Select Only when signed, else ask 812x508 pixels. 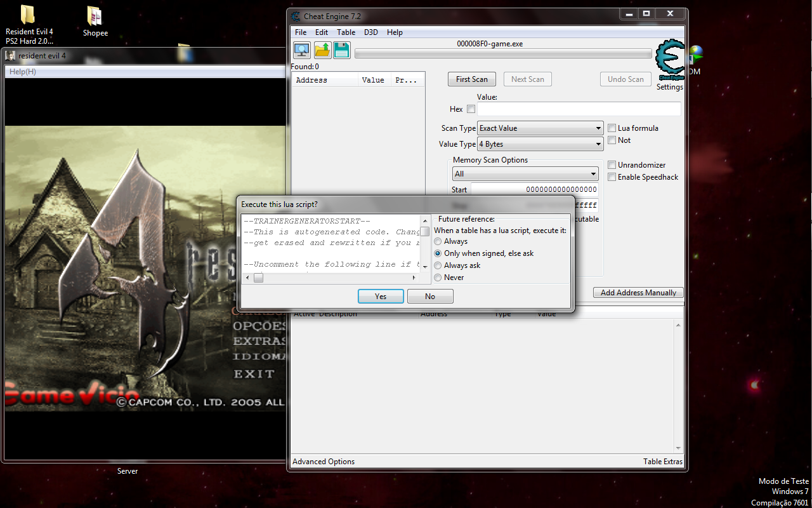point(438,253)
